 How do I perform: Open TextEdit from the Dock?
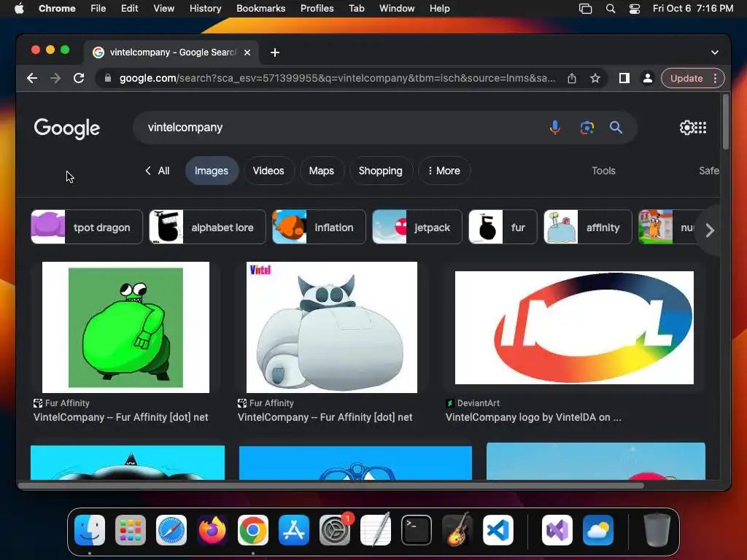376,530
